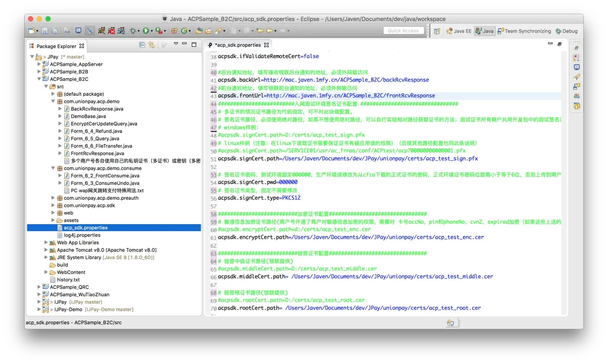Click the Save toolbar icon
Screen dimensions: 608x364
[46, 31]
